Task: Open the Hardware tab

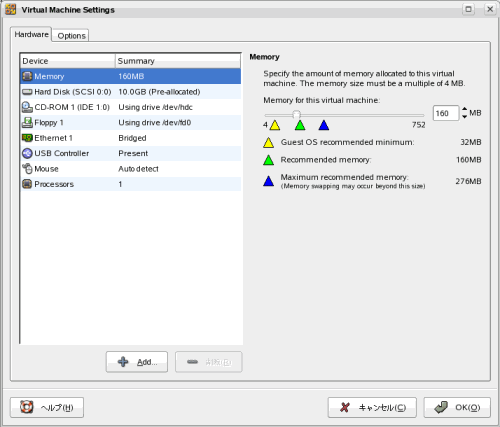Action: pos(31,34)
